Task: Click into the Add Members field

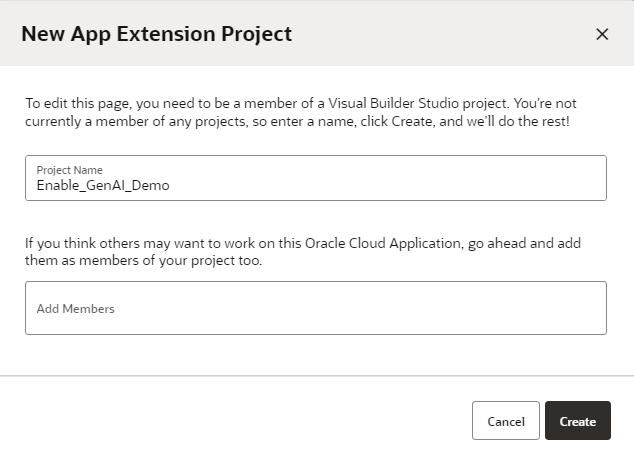Action: point(315,308)
